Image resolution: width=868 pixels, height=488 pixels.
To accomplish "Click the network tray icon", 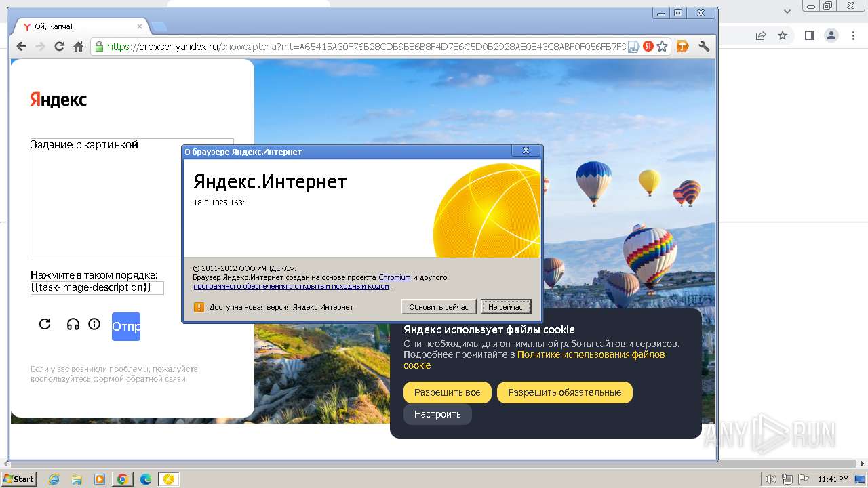I will [789, 479].
